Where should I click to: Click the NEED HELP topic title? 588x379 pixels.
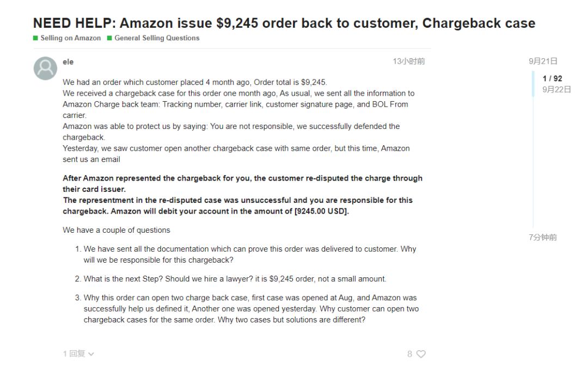284,23
